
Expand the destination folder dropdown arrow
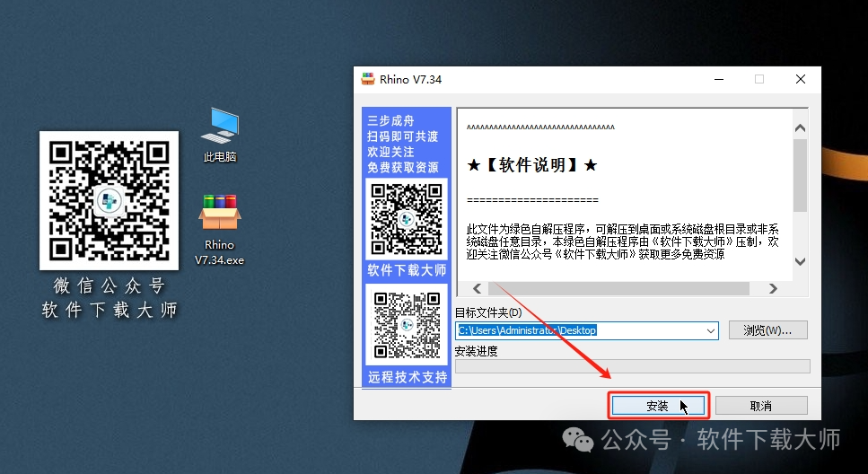pyautogui.click(x=711, y=330)
